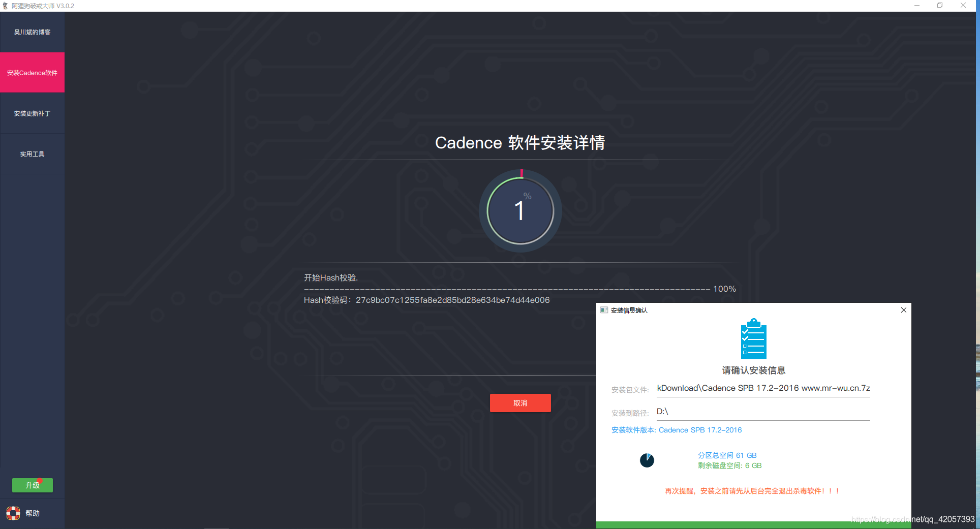
Task: Click the clipboard checklist icon in dialog
Action: coord(754,338)
